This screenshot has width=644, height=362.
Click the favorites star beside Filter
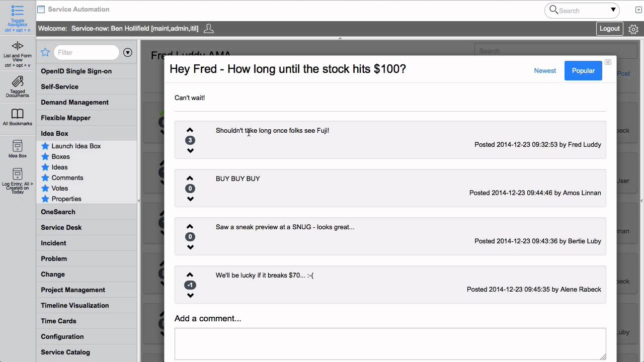[x=45, y=52]
